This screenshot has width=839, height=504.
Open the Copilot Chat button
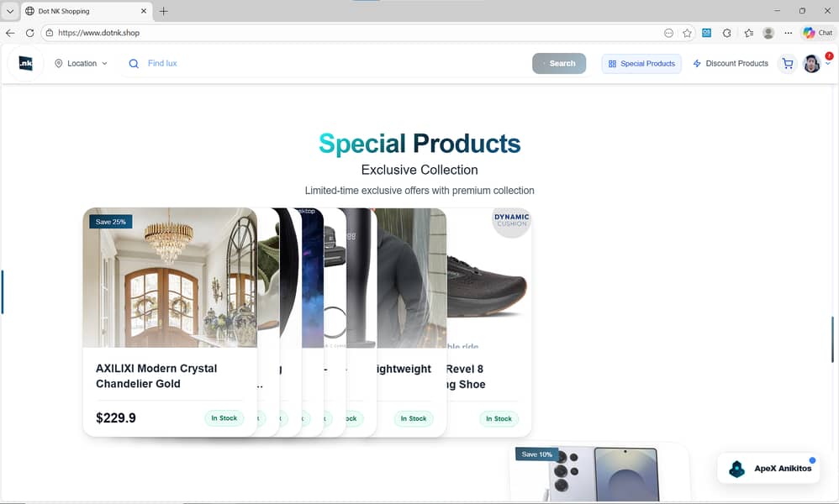pos(818,33)
